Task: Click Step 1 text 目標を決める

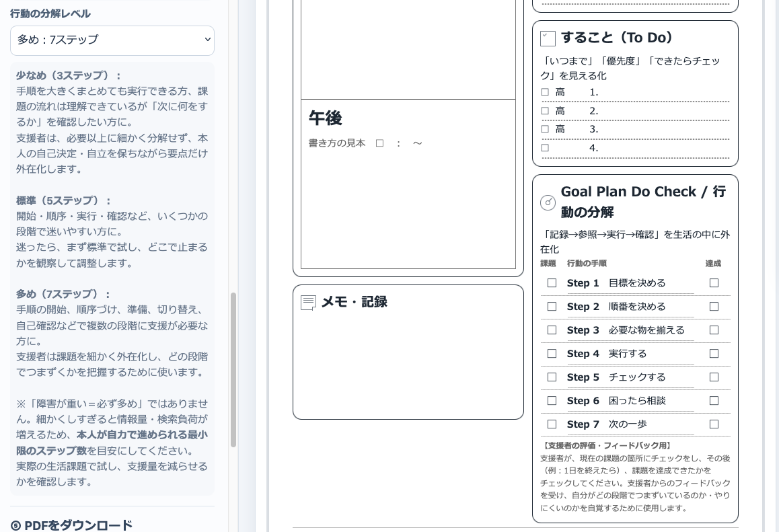Action: (x=637, y=283)
